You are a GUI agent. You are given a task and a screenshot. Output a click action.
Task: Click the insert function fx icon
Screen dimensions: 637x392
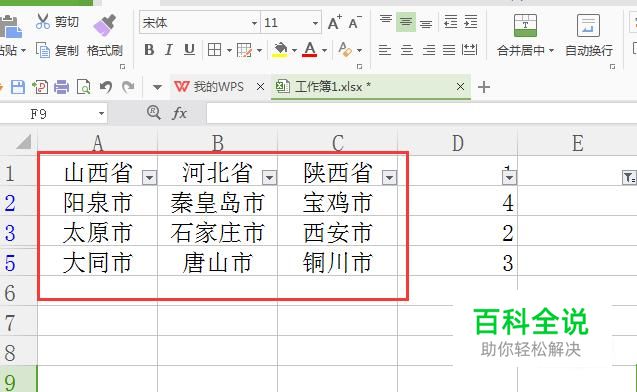(179, 113)
